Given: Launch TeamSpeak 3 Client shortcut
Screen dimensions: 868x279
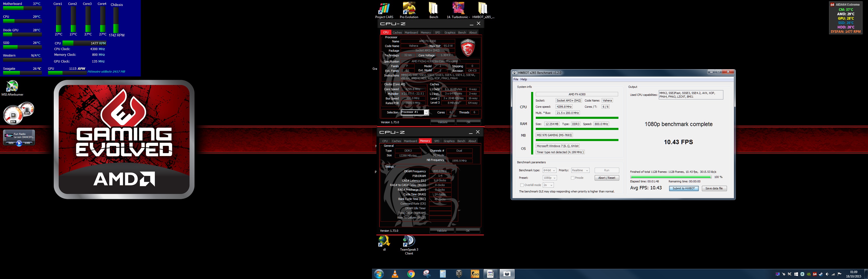Looking at the screenshot, I should (x=409, y=245).
